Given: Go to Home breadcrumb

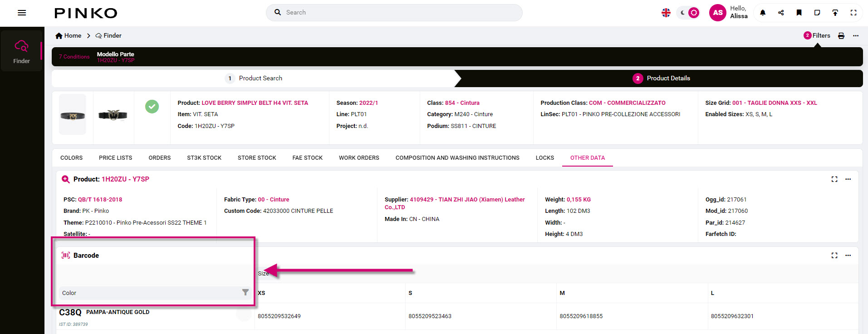Looking at the screenshot, I should (x=69, y=35).
